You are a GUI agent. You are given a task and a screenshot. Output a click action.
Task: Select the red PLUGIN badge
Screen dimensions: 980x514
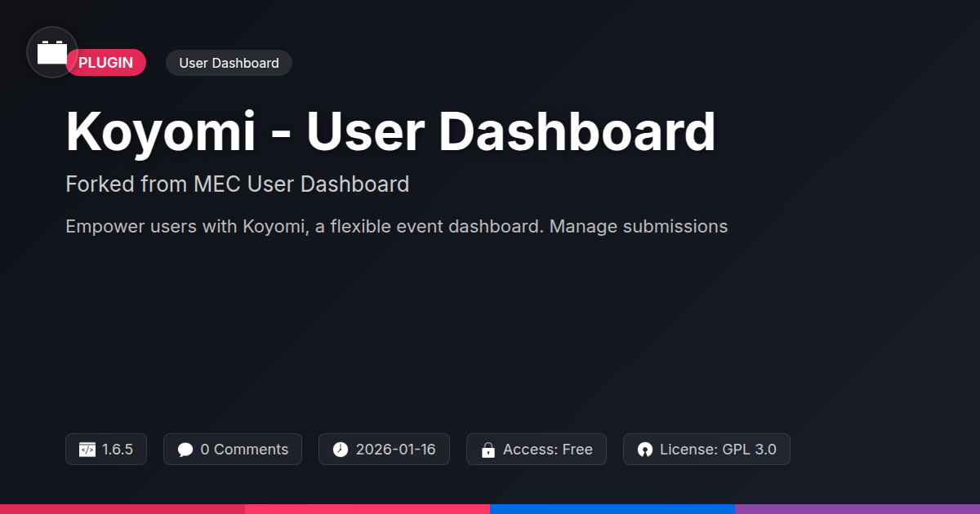pos(106,63)
